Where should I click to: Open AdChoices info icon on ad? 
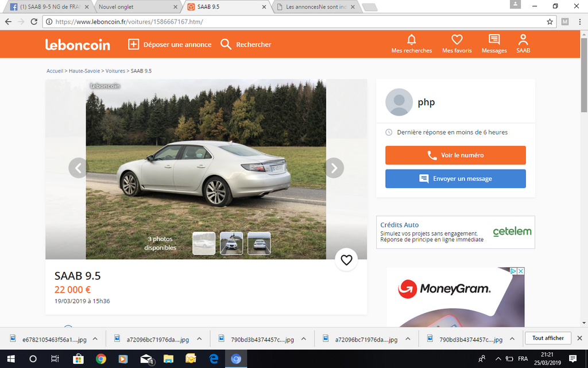tap(514, 271)
